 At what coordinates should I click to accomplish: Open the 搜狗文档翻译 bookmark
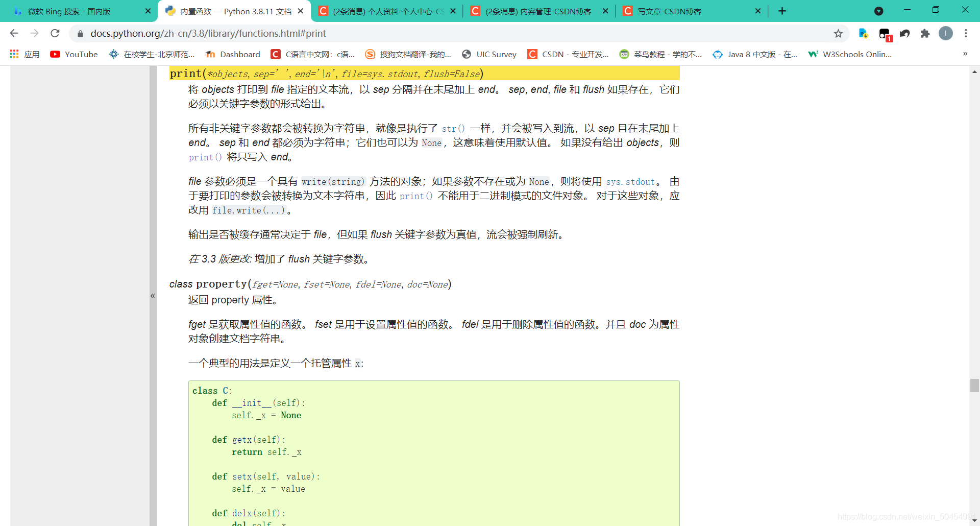tap(408, 54)
